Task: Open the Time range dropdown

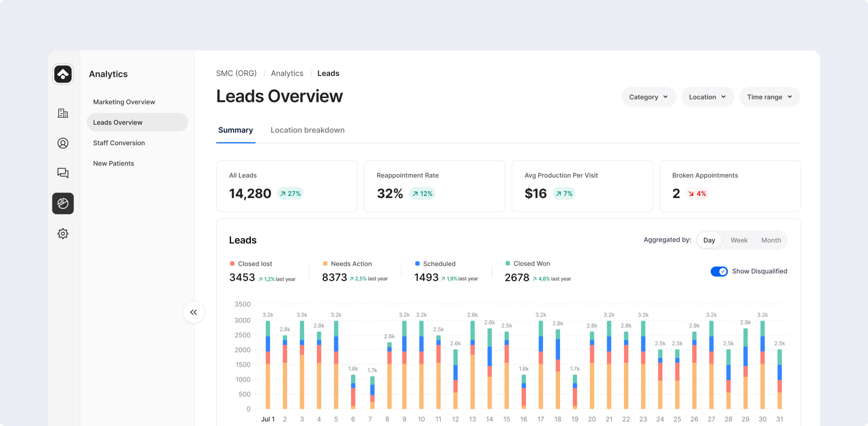Action: tap(769, 97)
